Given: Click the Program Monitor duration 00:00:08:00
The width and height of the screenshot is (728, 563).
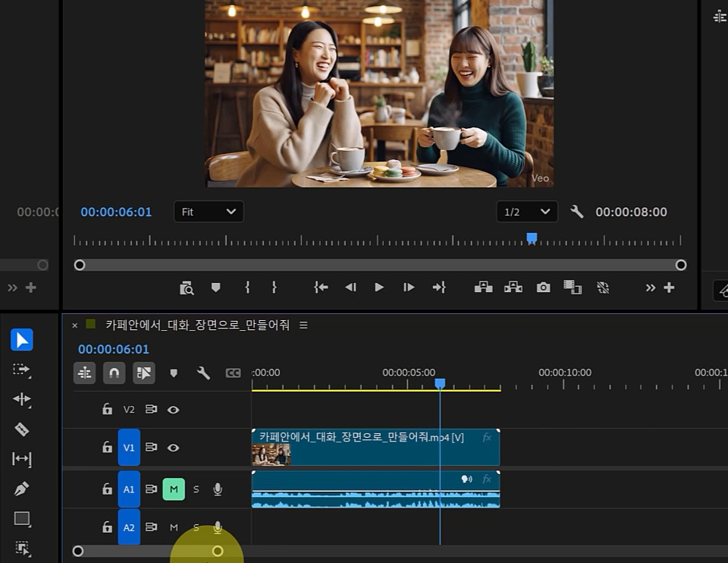Looking at the screenshot, I should pos(632,212).
